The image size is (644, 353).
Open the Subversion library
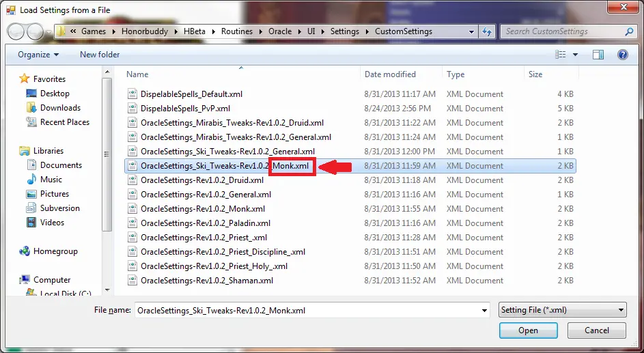[59, 208]
